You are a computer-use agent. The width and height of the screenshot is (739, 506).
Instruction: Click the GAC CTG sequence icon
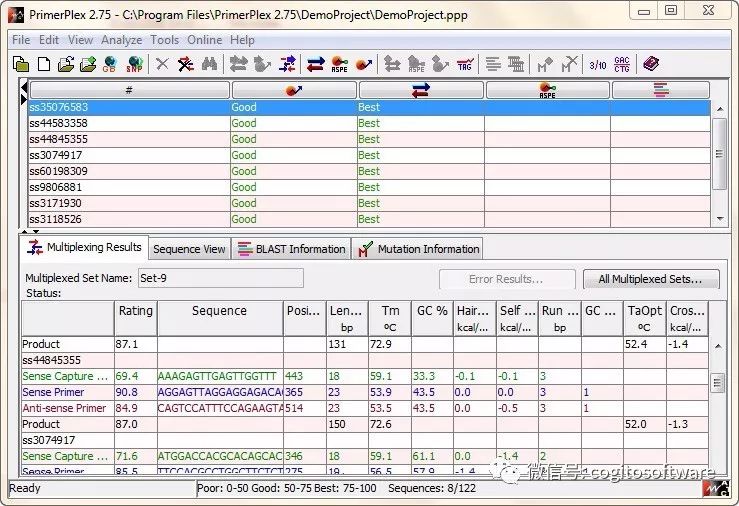coord(622,64)
